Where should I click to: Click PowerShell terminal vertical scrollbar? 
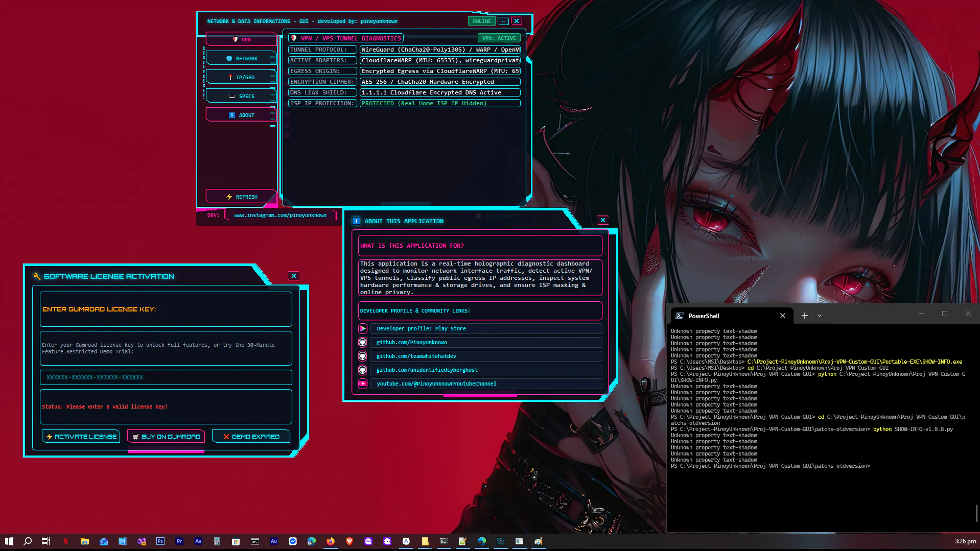(977, 513)
